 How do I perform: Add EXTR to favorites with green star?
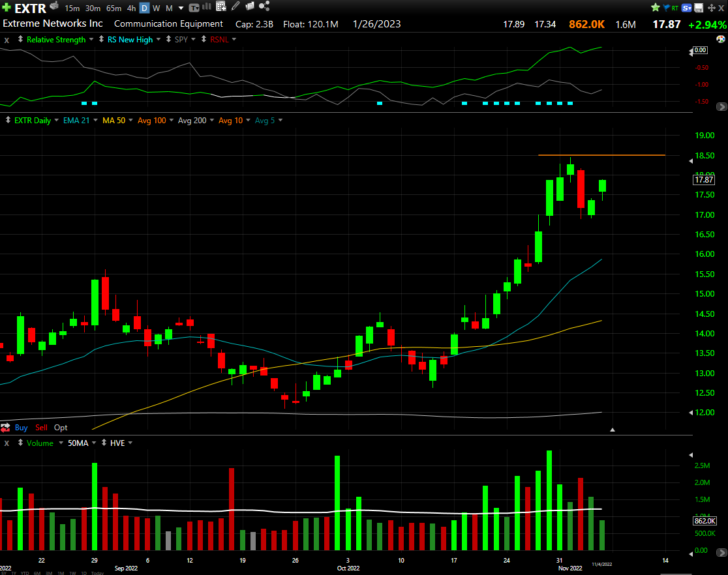tap(655, 7)
